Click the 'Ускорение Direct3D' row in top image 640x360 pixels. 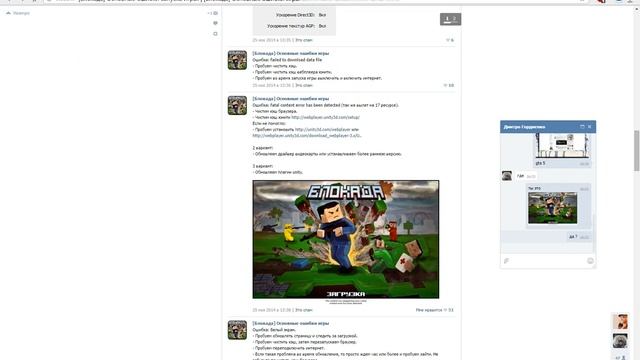(300, 15)
